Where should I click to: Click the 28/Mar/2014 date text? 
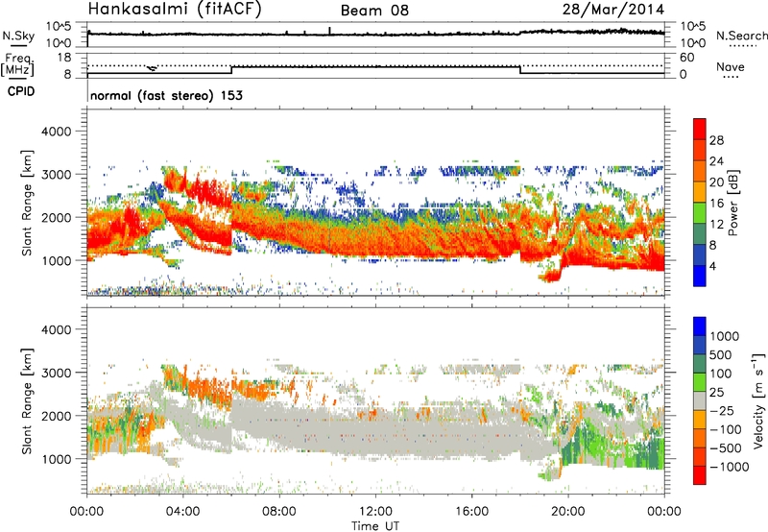[x=618, y=10]
